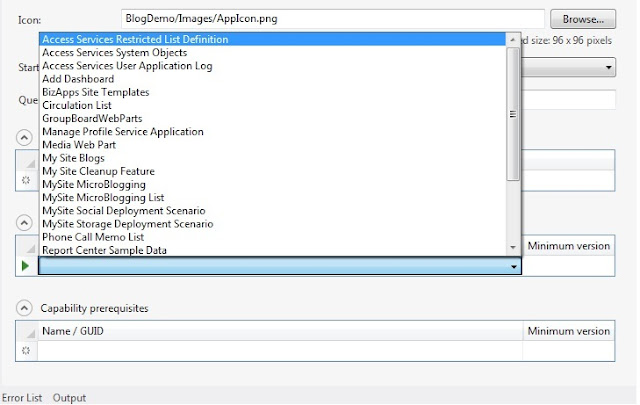
Task: Click new-row asterisk in Capability prerequisites grid
Action: pyautogui.click(x=26, y=351)
